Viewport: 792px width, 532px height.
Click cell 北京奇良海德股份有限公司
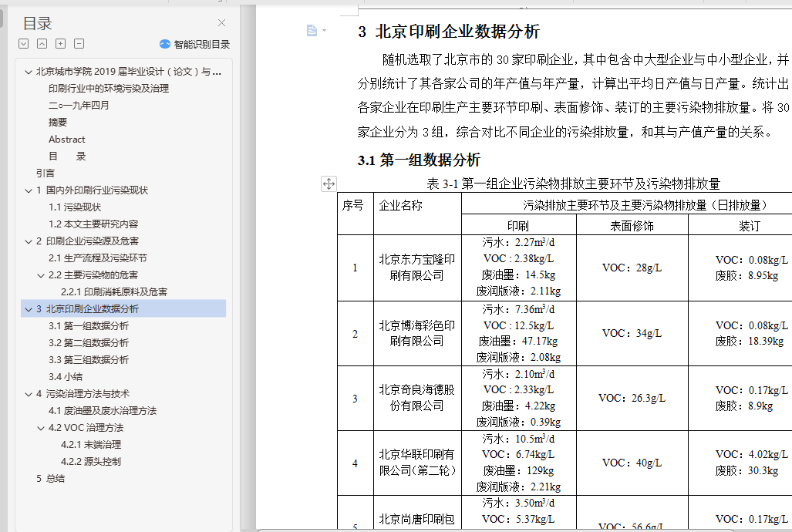(x=417, y=398)
